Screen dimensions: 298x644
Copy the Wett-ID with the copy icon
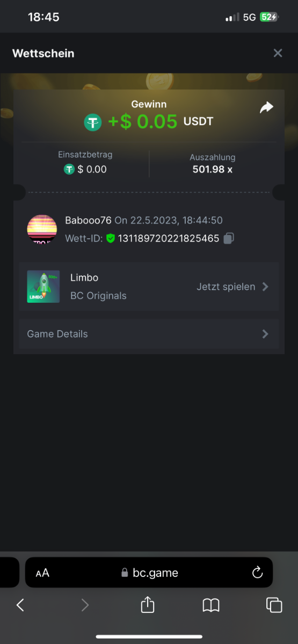coord(229,238)
